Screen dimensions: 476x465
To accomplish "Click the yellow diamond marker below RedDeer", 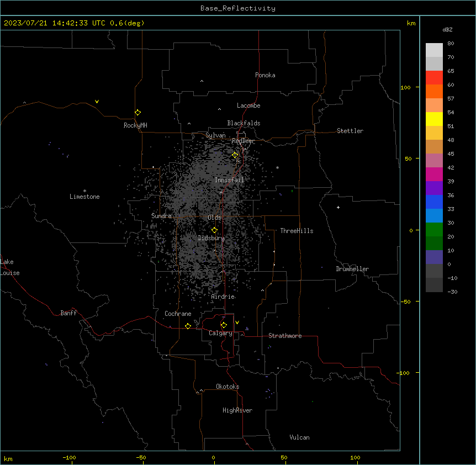I will point(235,155).
